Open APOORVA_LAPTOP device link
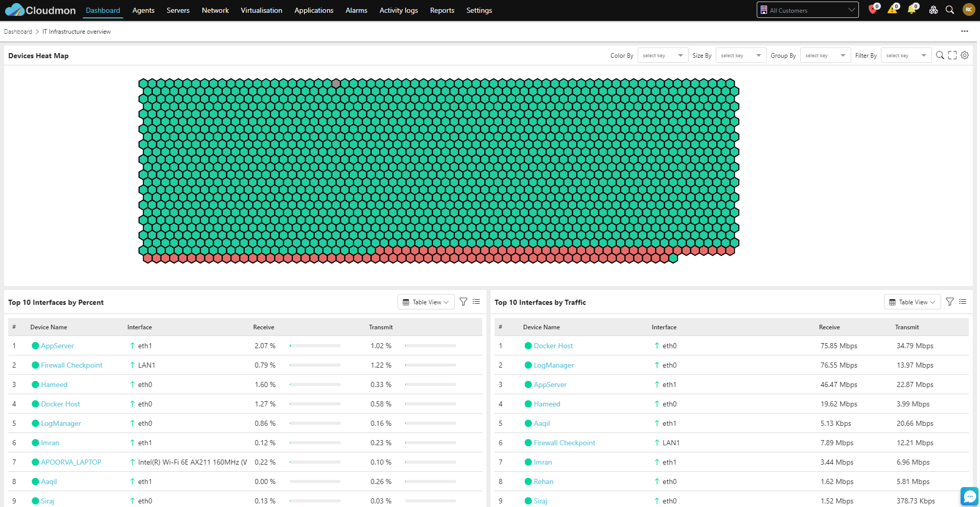 tap(71, 462)
